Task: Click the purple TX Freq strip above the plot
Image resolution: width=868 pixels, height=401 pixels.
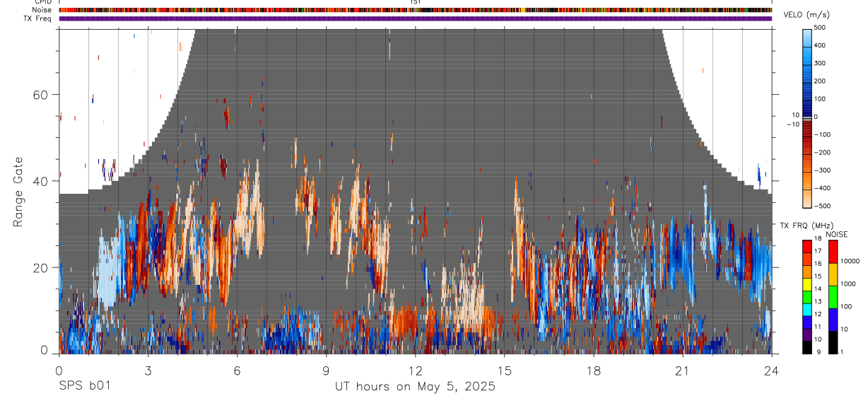Action: pos(415,18)
